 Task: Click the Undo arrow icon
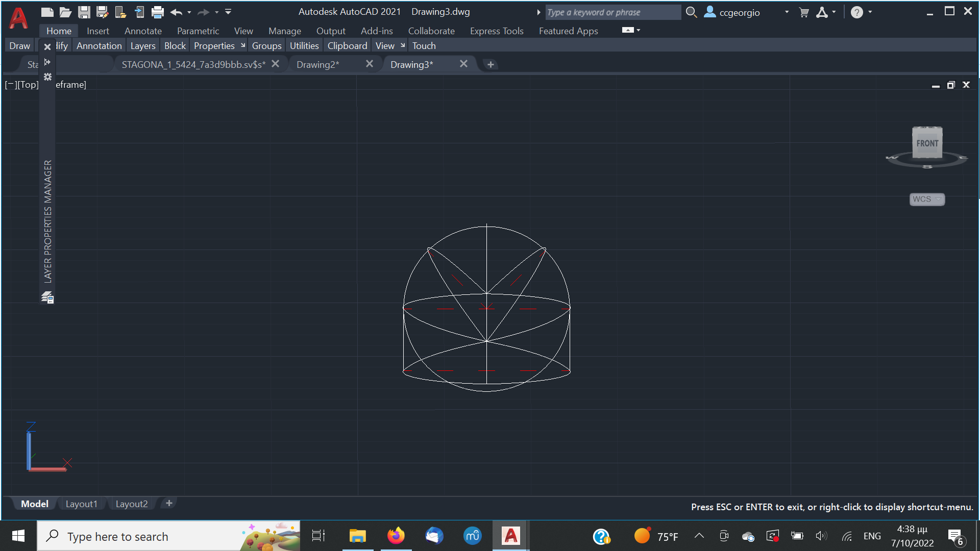[x=176, y=12]
